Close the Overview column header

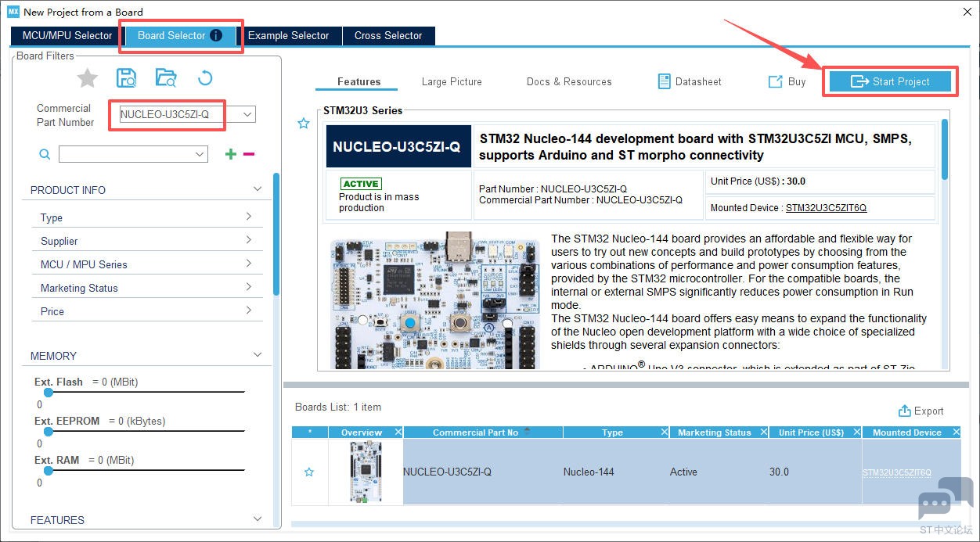(398, 432)
